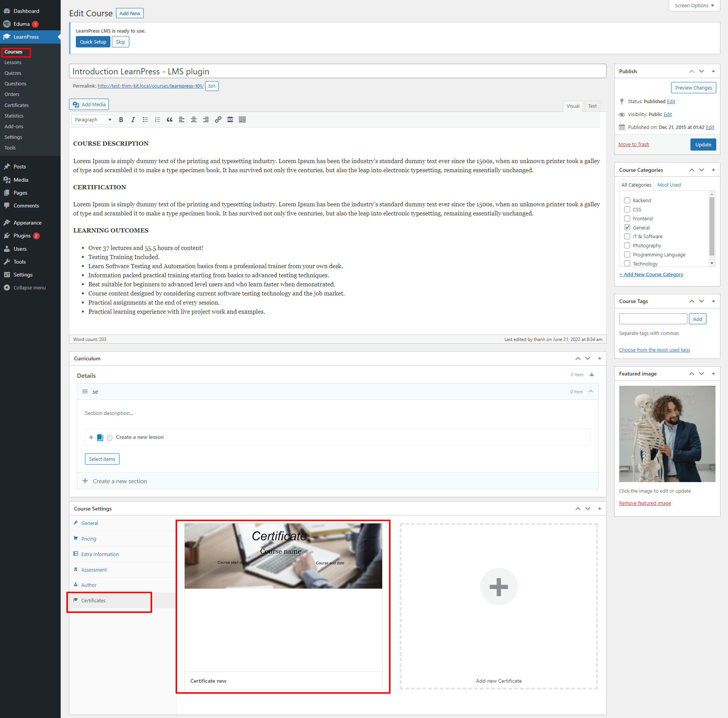Select the quiz type clock icon

(x=110, y=437)
